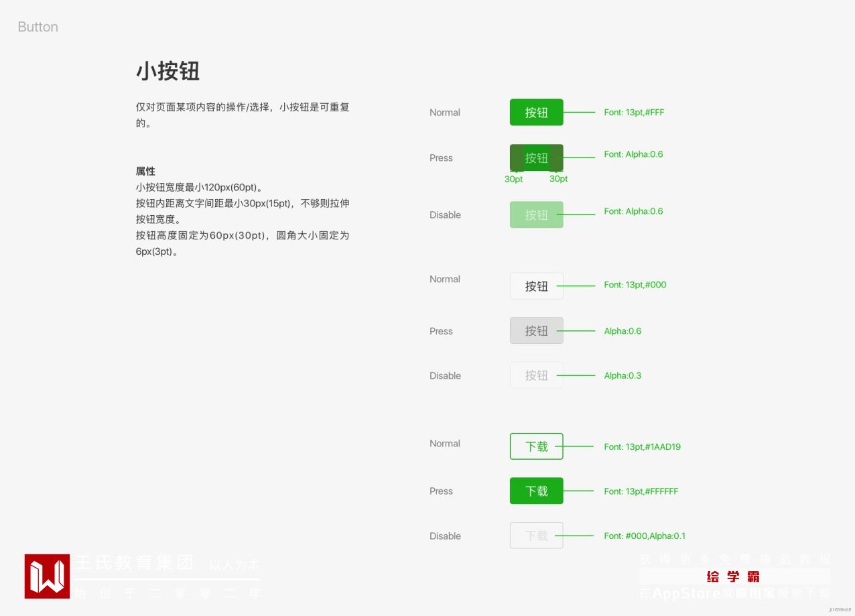Click the annotation 'Font: 13pt,#000'
The height and width of the screenshot is (616, 855).
635,285
